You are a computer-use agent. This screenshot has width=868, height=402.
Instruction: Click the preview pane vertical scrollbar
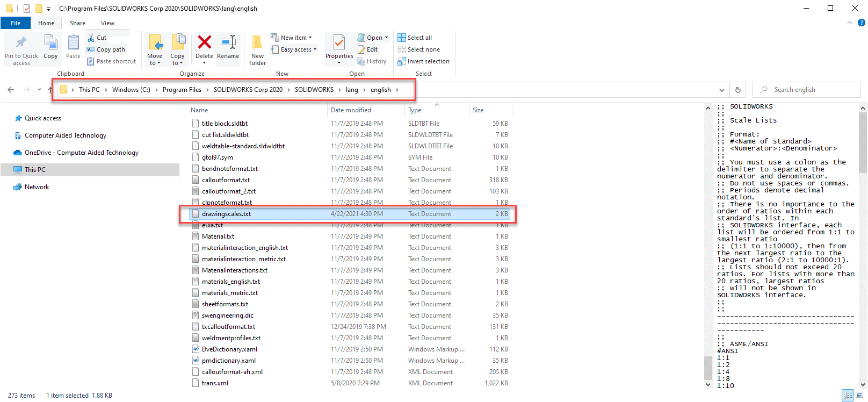[863, 142]
